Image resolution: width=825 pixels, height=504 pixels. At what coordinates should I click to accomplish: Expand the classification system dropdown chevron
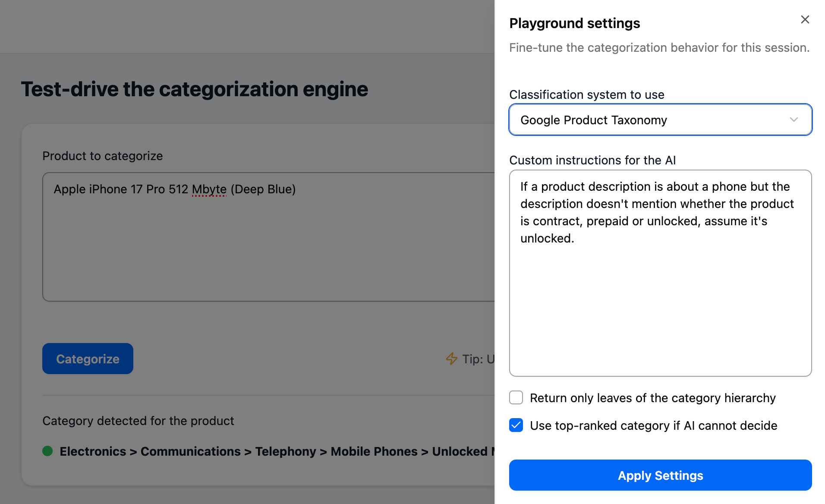click(x=794, y=120)
